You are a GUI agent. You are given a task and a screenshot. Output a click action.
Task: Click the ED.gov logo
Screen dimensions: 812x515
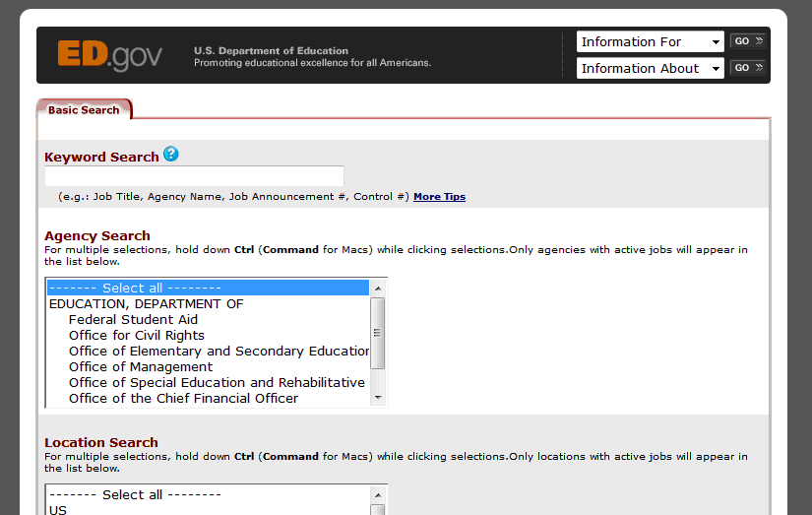(x=109, y=55)
